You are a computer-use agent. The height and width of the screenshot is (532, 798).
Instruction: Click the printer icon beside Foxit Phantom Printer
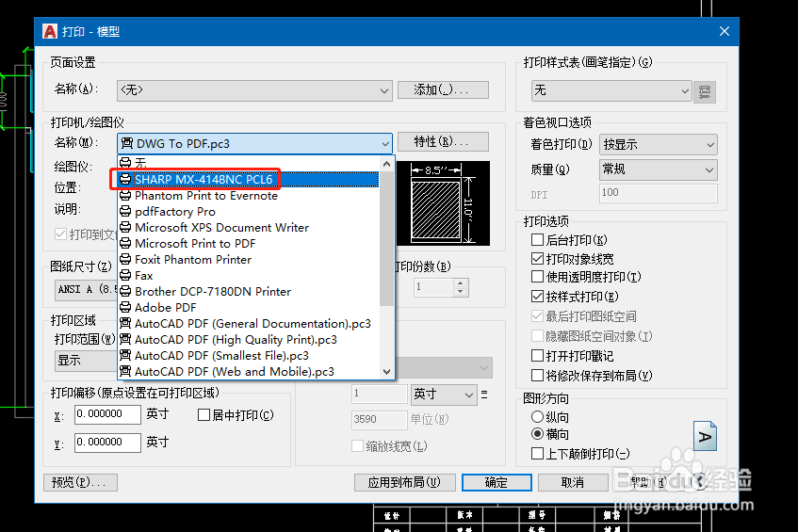[x=125, y=259]
